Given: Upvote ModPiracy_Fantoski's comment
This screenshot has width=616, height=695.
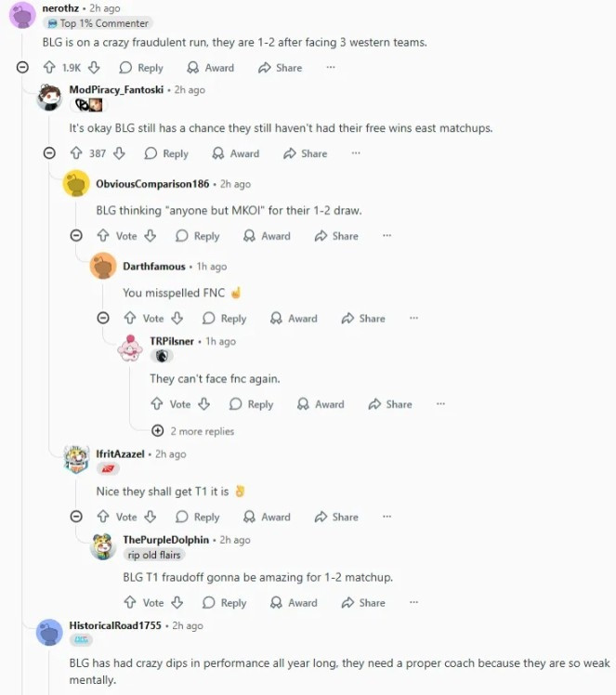Looking at the screenshot, I should [76, 153].
